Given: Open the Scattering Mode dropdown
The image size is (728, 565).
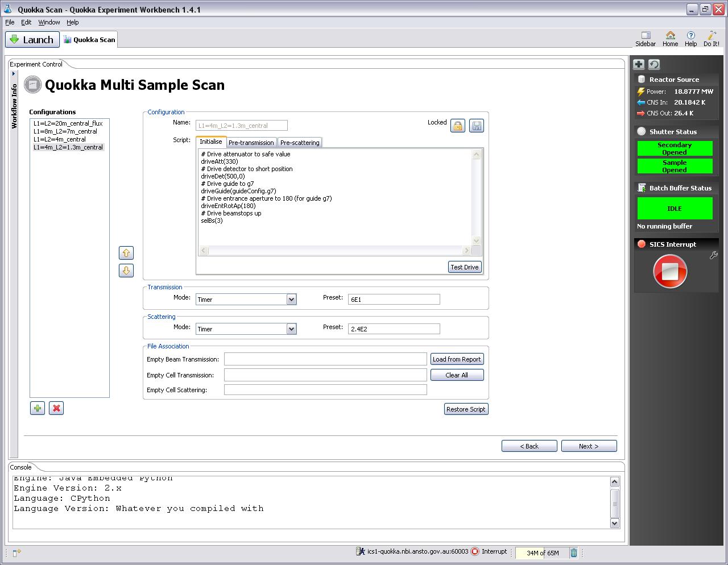Looking at the screenshot, I should coord(291,329).
